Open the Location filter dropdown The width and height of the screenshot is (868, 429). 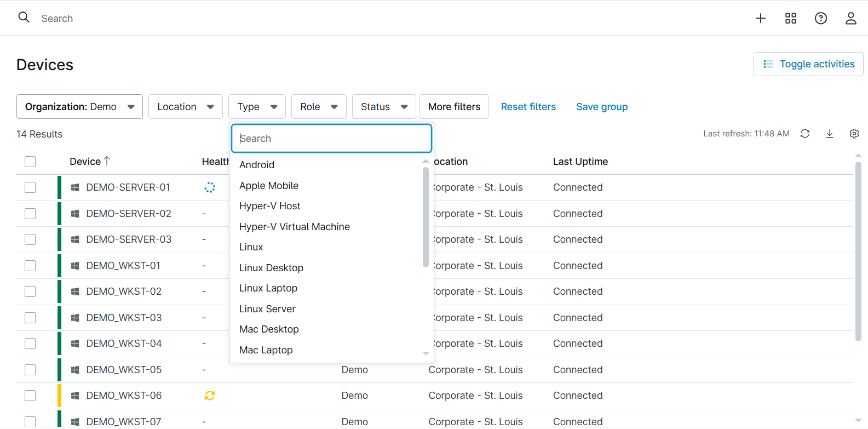coord(186,107)
